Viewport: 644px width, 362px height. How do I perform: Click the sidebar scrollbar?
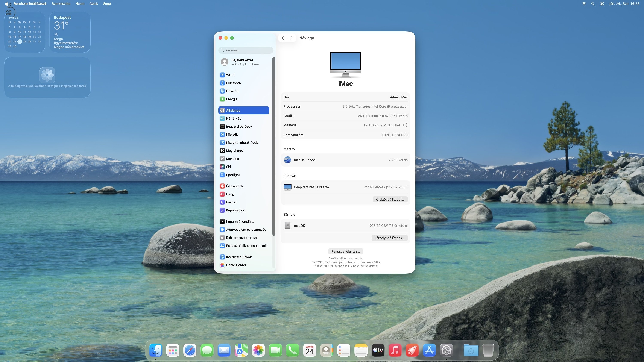[x=274, y=146]
